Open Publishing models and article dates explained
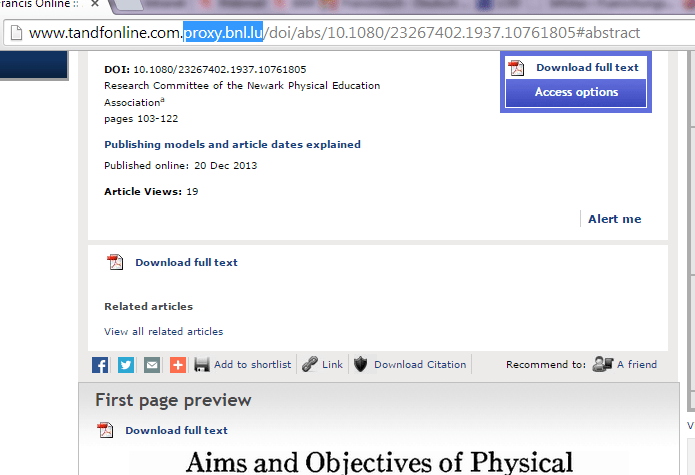Image resolution: width=695 pixels, height=475 pixels. pyautogui.click(x=232, y=145)
